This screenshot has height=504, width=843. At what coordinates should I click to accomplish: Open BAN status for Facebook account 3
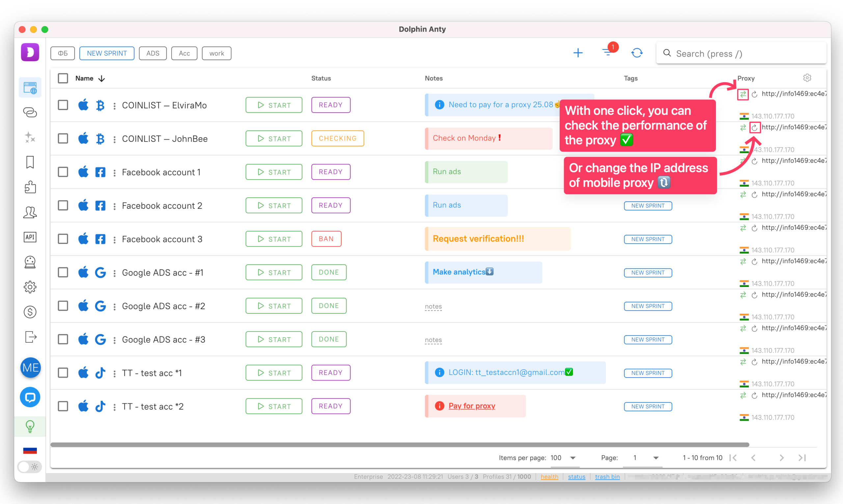click(x=326, y=239)
